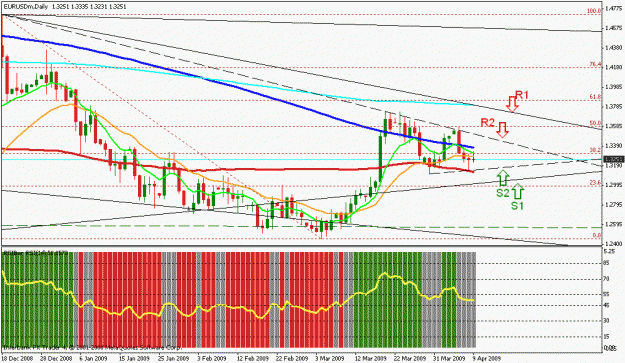This screenshot has height=363, width=625.
Task: Click the 1.2995 price axis value
Action: pos(613,185)
